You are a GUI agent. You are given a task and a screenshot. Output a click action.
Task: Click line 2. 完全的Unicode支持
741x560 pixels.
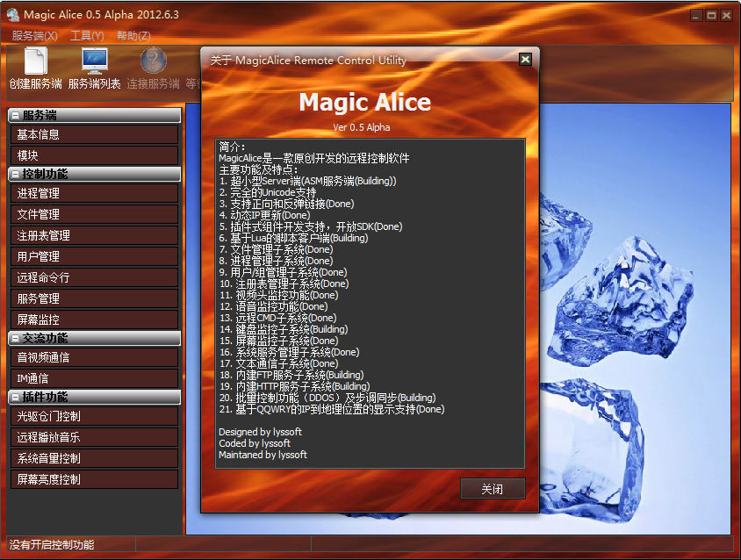tap(268, 192)
